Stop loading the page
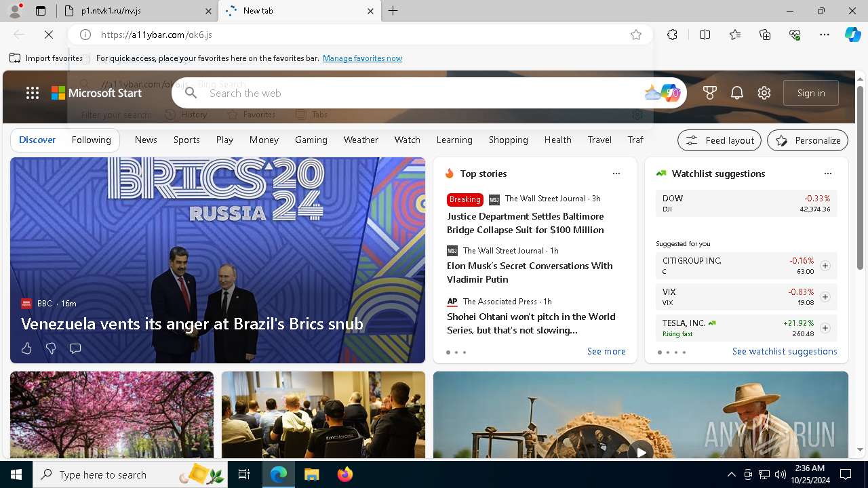Image resolution: width=868 pixels, height=488 pixels. (x=49, y=35)
